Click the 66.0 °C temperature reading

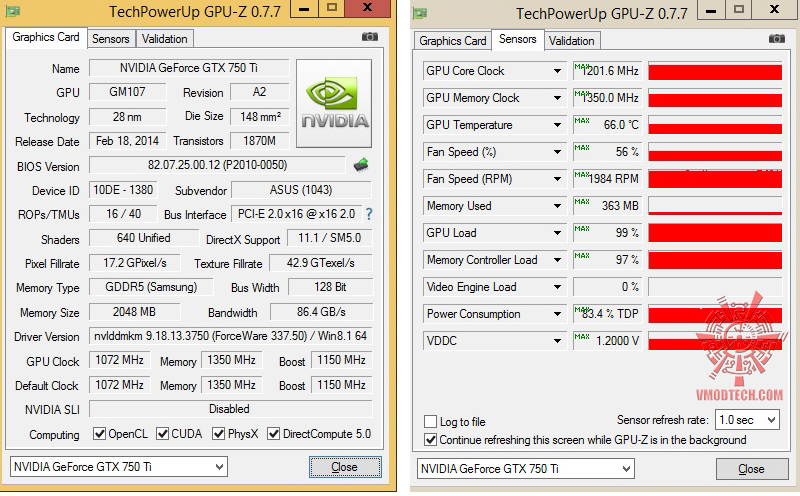(x=606, y=125)
